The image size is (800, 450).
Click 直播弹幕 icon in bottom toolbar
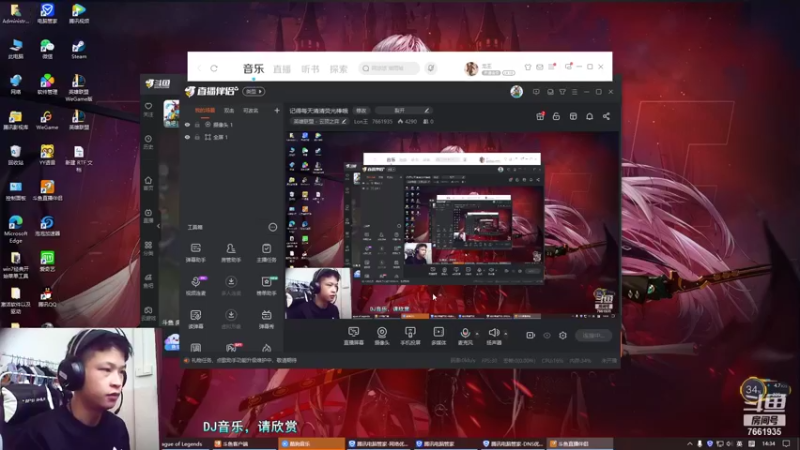[354, 336]
